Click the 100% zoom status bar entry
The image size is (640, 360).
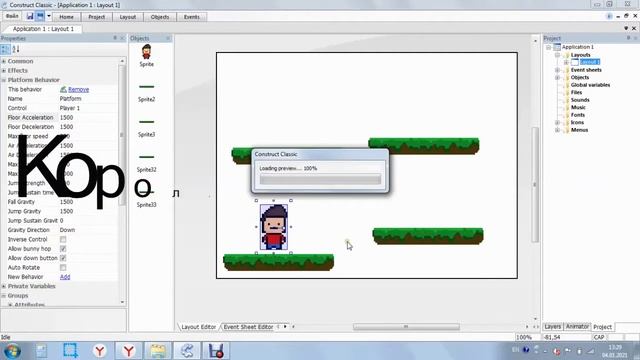coord(524,338)
